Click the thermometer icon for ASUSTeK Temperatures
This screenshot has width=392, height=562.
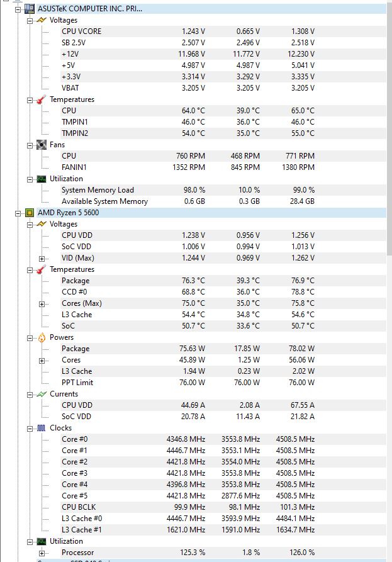(42, 99)
